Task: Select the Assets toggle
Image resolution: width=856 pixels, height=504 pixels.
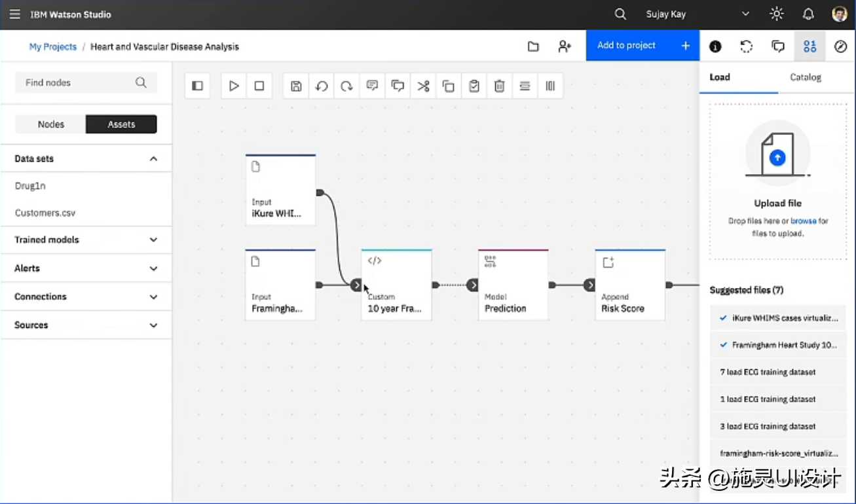Action: click(121, 124)
